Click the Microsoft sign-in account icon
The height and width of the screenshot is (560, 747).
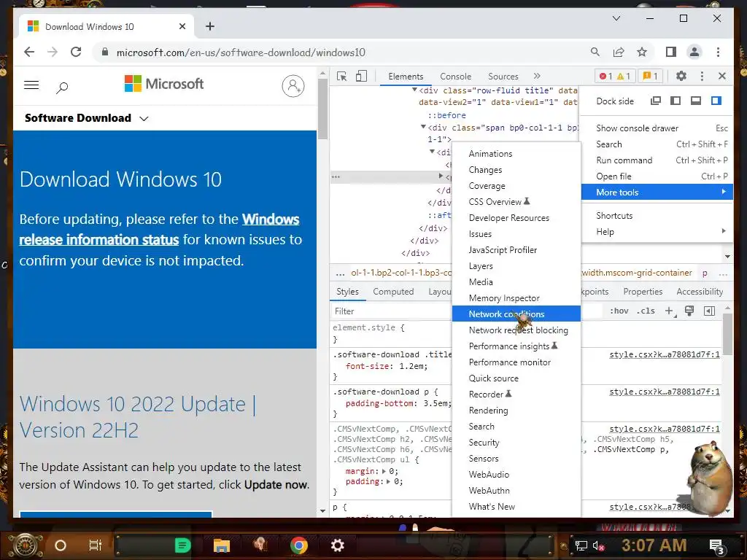coord(293,86)
